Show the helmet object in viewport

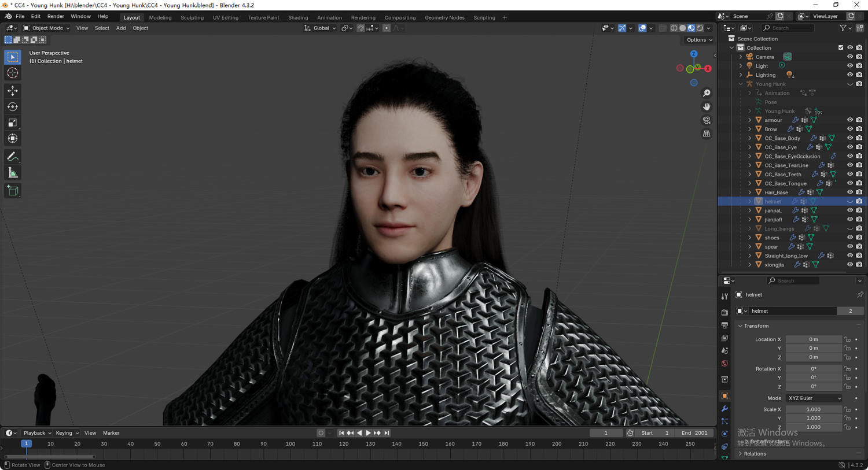pyautogui.click(x=850, y=202)
